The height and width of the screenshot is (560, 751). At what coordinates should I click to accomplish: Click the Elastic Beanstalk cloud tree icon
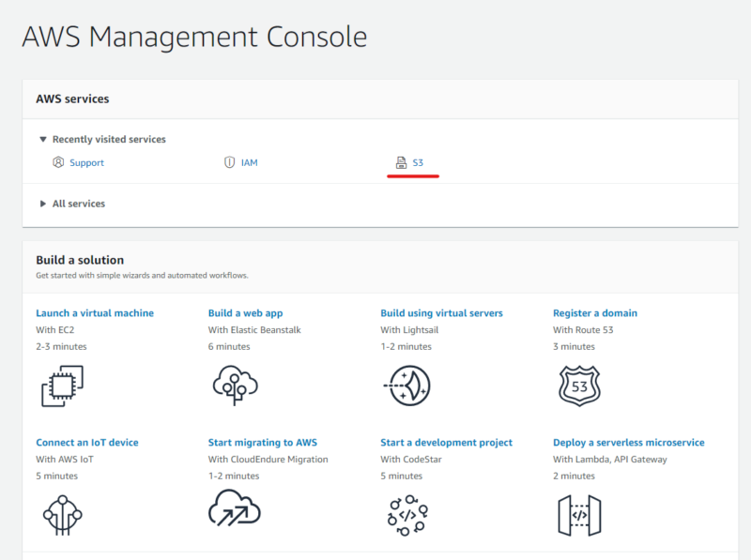(236, 386)
